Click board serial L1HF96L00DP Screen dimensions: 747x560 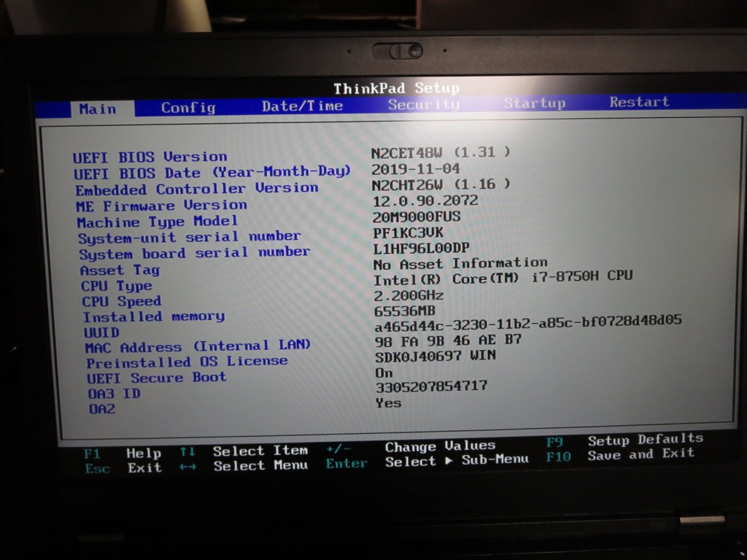421,248
